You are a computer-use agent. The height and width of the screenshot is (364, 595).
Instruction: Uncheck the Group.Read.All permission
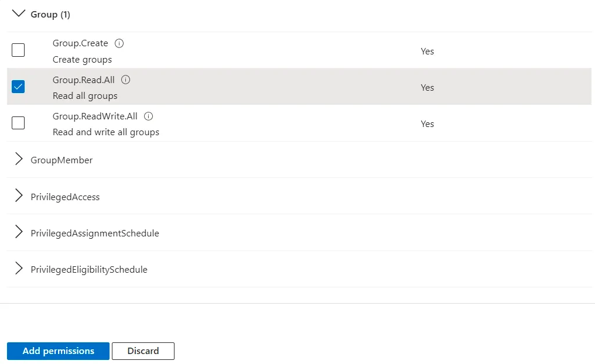pyautogui.click(x=18, y=87)
